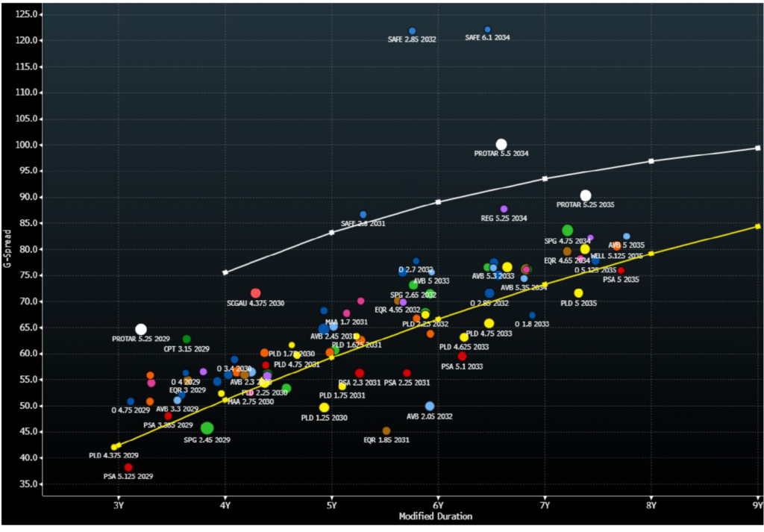Select the white PROTAR 5.25 2035 bubble
The width and height of the screenshot is (764, 532).
tap(586, 195)
